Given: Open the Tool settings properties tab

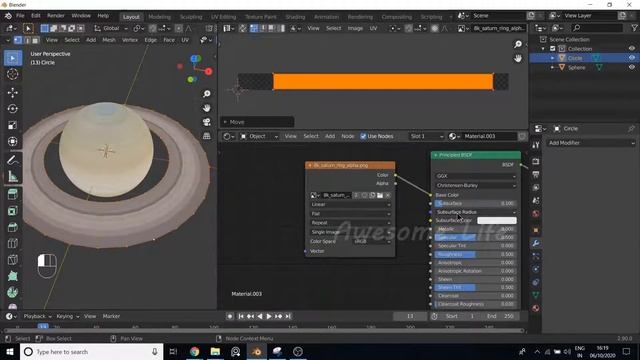Looking at the screenshot, I should point(536,145).
